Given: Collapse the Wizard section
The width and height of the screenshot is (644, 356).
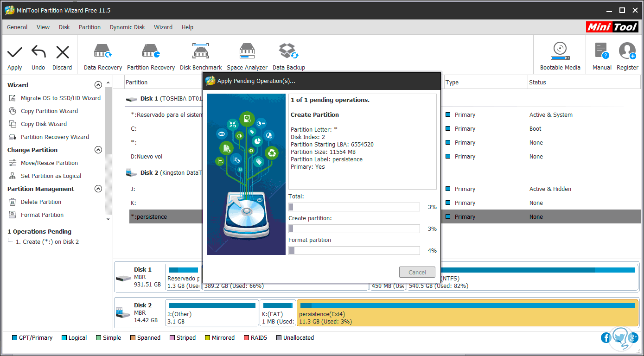Looking at the screenshot, I should click(98, 85).
